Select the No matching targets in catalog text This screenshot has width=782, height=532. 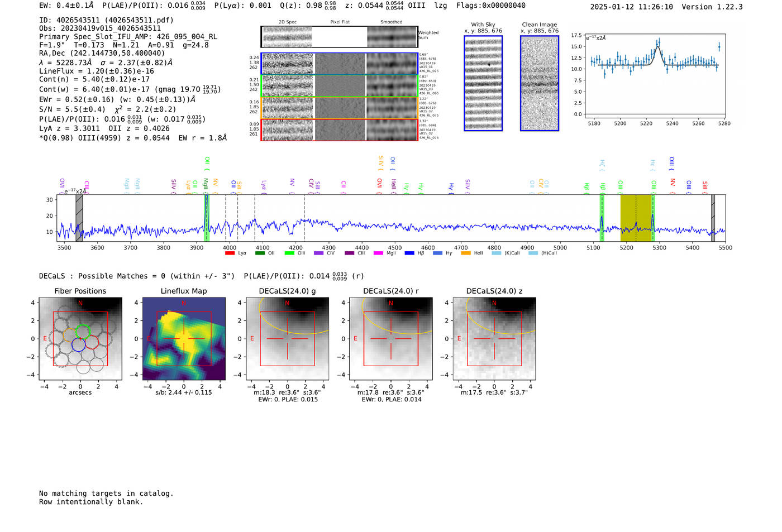[x=106, y=493]
